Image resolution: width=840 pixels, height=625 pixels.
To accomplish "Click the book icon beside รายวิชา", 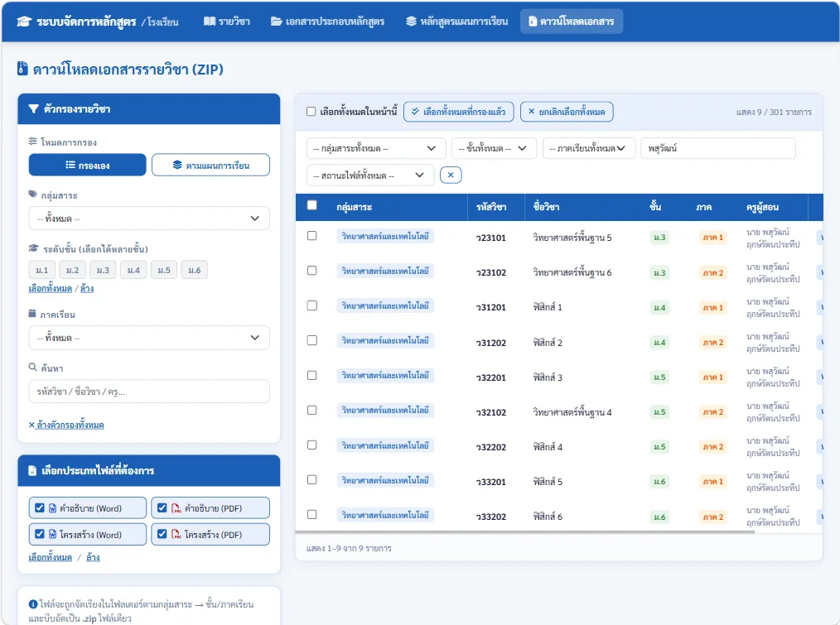I will (x=210, y=22).
